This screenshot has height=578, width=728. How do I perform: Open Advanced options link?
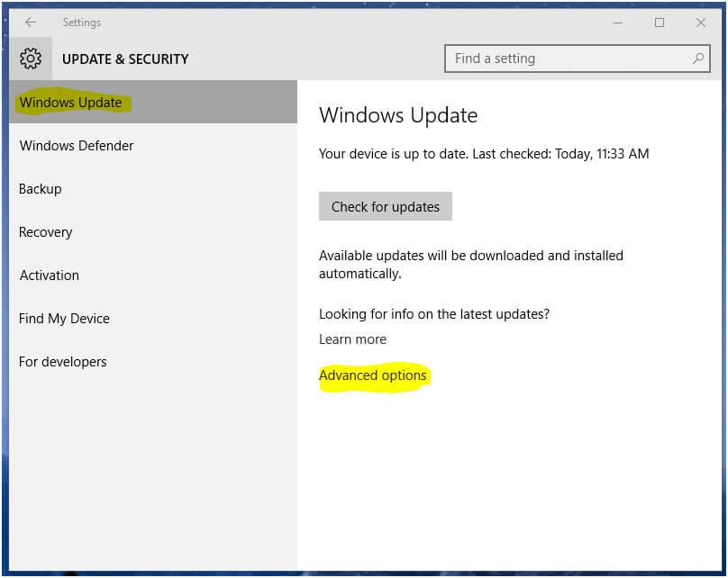(x=373, y=375)
